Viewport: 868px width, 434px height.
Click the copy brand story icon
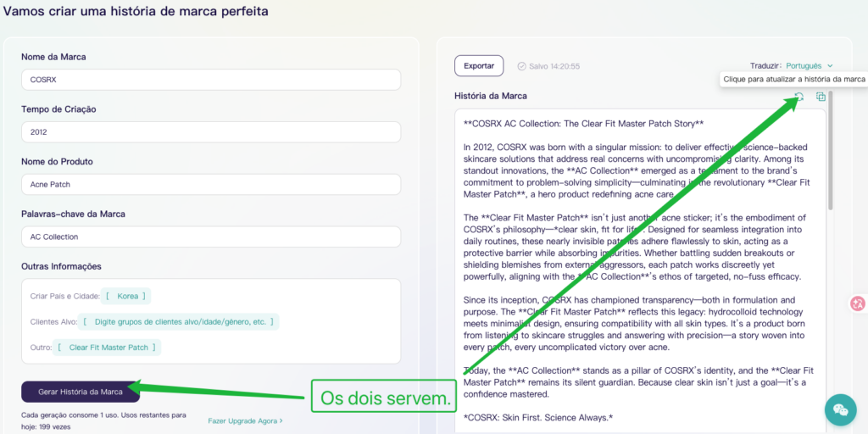click(x=821, y=97)
